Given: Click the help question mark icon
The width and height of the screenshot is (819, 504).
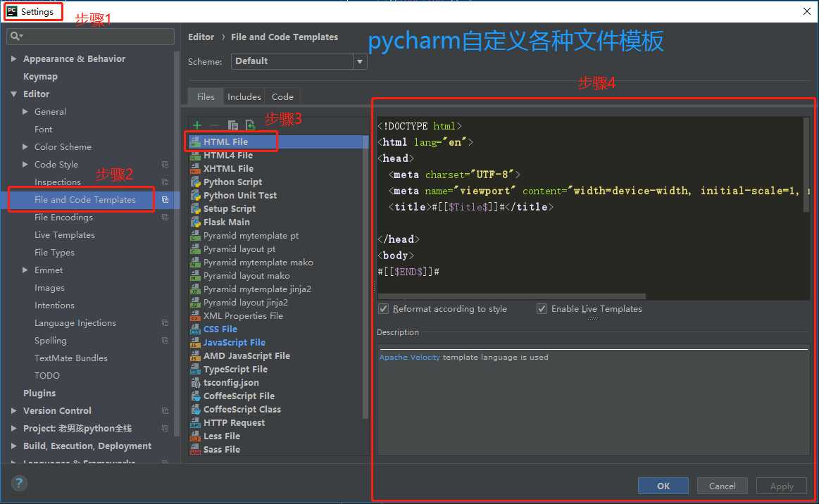Looking at the screenshot, I should (x=19, y=483).
